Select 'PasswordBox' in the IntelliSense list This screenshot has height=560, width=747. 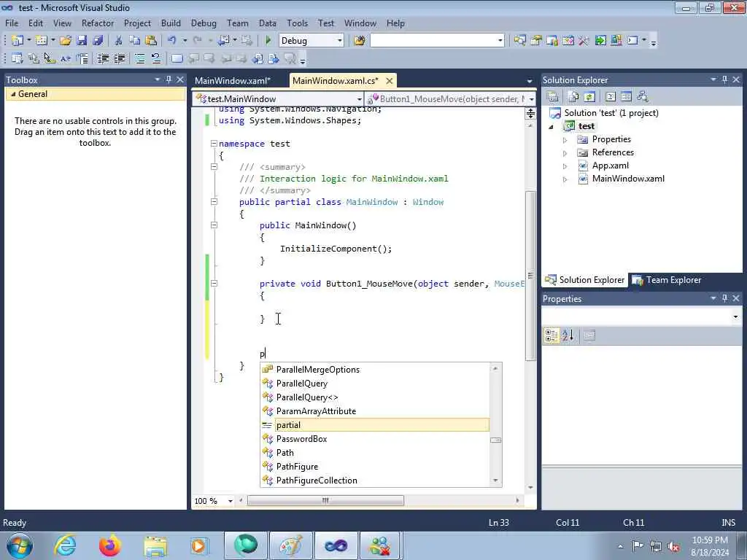376,438
